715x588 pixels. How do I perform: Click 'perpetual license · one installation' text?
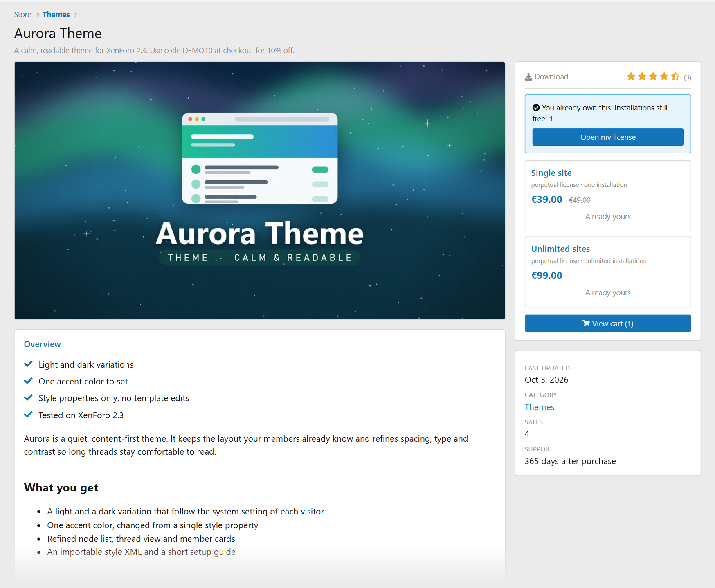[x=579, y=185]
